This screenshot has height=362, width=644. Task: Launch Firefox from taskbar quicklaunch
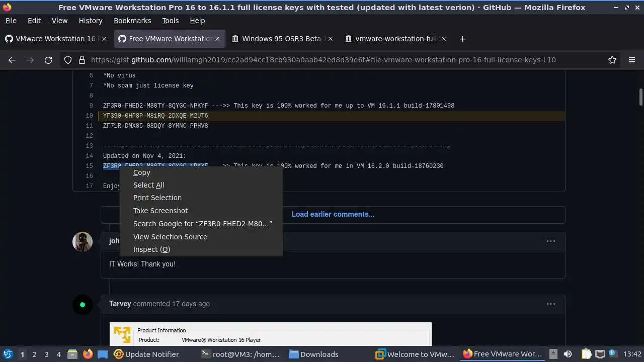tap(88, 354)
